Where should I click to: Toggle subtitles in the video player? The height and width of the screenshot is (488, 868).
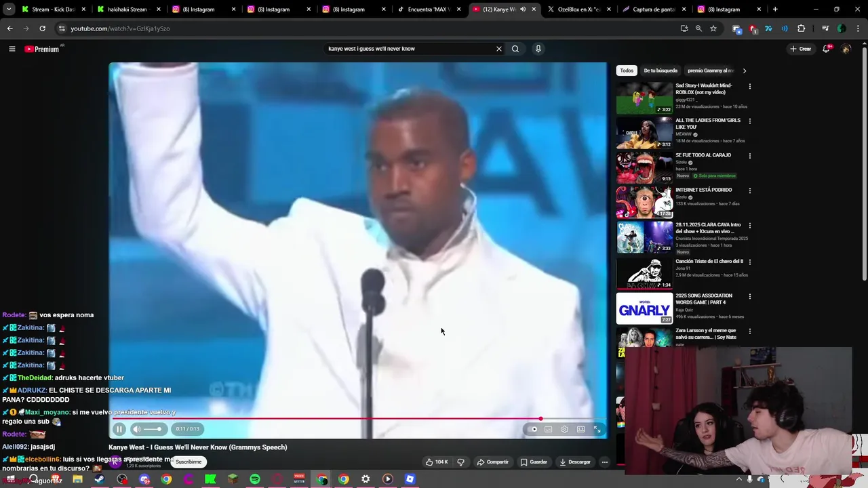[549, 429]
